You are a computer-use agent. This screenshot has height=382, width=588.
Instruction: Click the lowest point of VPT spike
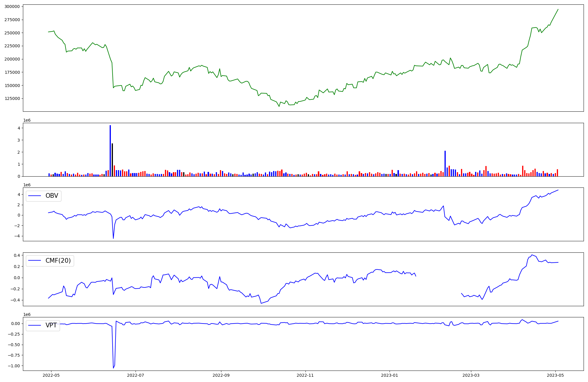113,368
